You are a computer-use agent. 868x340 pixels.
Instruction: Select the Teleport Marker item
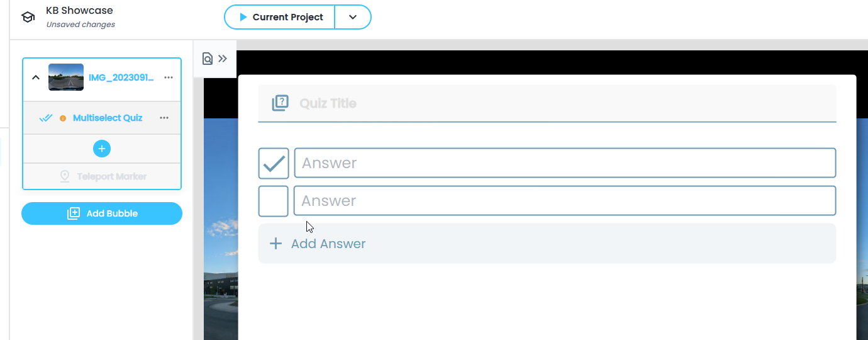(111, 176)
